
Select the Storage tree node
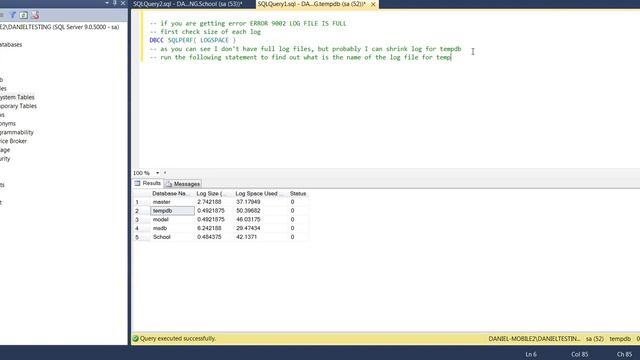click(5, 150)
